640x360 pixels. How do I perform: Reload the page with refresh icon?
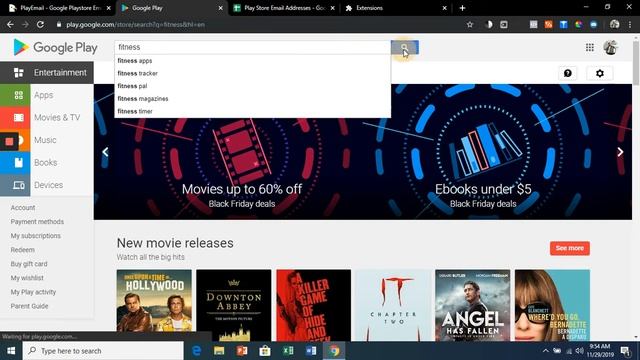[40, 24]
